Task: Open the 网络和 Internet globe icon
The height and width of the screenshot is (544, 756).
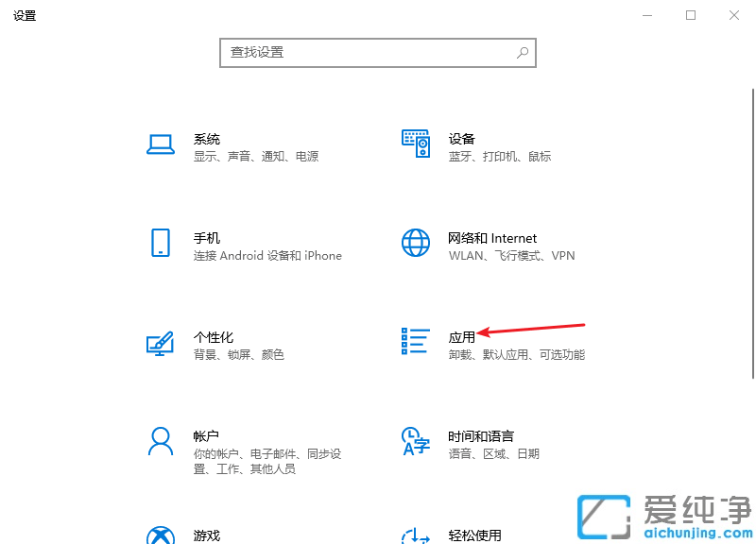Action: pos(414,244)
